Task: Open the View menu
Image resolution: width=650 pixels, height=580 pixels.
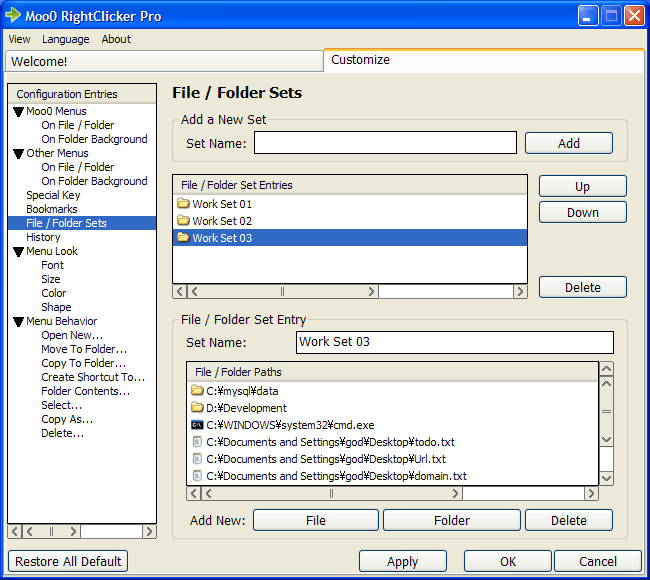Action: [x=19, y=39]
